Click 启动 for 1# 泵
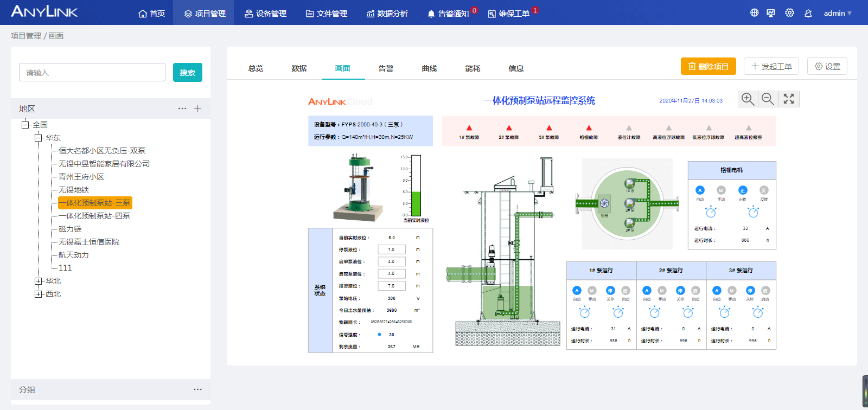The height and width of the screenshot is (410, 868). [x=626, y=291]
